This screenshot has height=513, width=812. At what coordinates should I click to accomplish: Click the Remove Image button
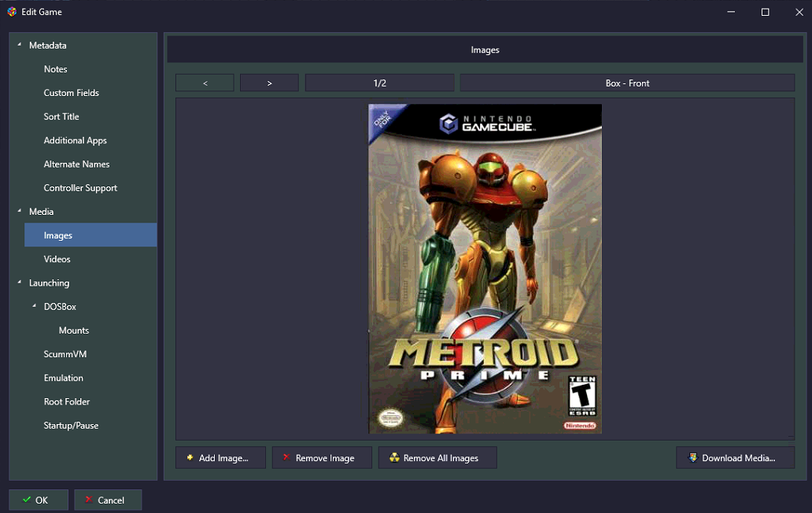point(322,458)
